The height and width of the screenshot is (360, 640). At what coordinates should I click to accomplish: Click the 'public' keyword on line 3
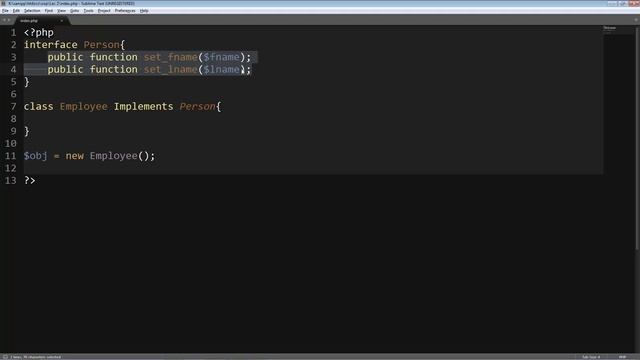pyautogui.click(x=65, y=57)
